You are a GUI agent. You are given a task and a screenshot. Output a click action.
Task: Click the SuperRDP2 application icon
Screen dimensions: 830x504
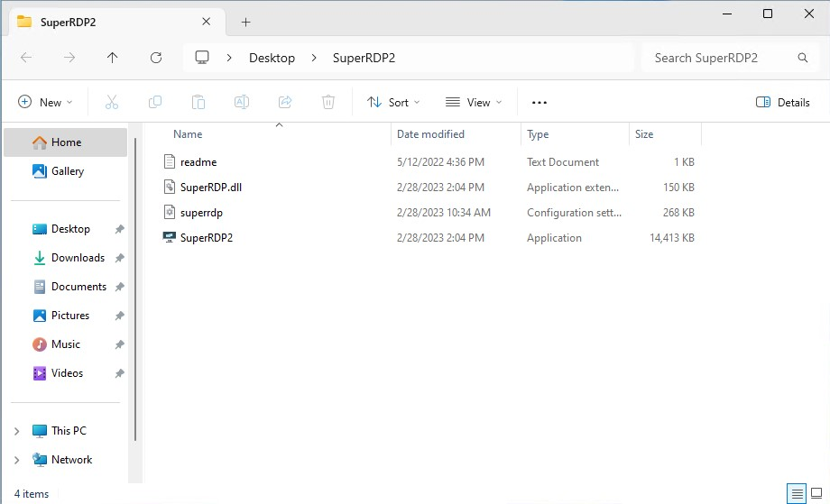click(x=169, y=237)
